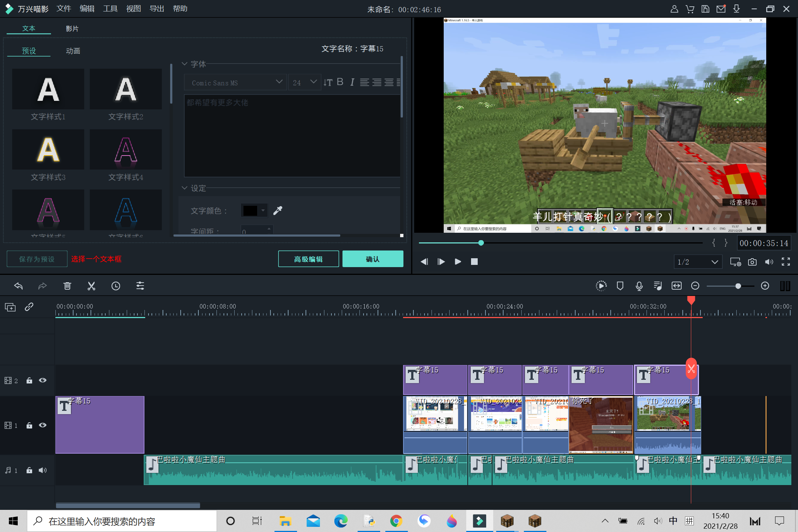Viewport: 798px width, 532px height.
Task: Open the edit adjustments sliders tool
Action: click(x=140, y=286)
